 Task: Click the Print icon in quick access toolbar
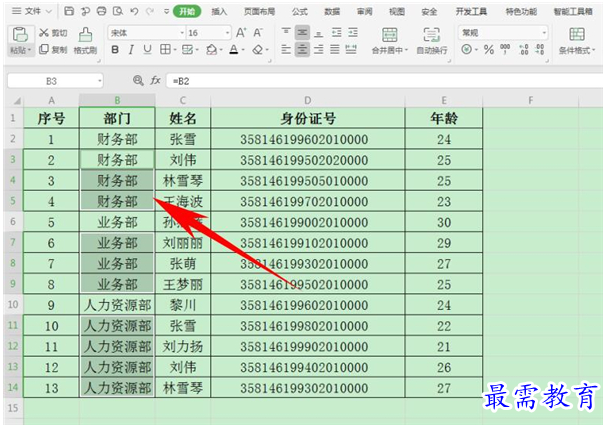(101, 11)
